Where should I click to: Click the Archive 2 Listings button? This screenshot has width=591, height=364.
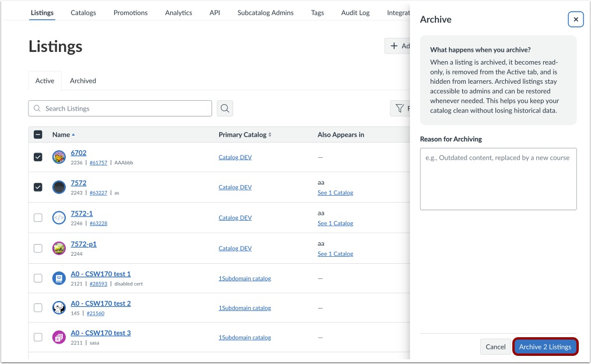click(x=545, y=346)
